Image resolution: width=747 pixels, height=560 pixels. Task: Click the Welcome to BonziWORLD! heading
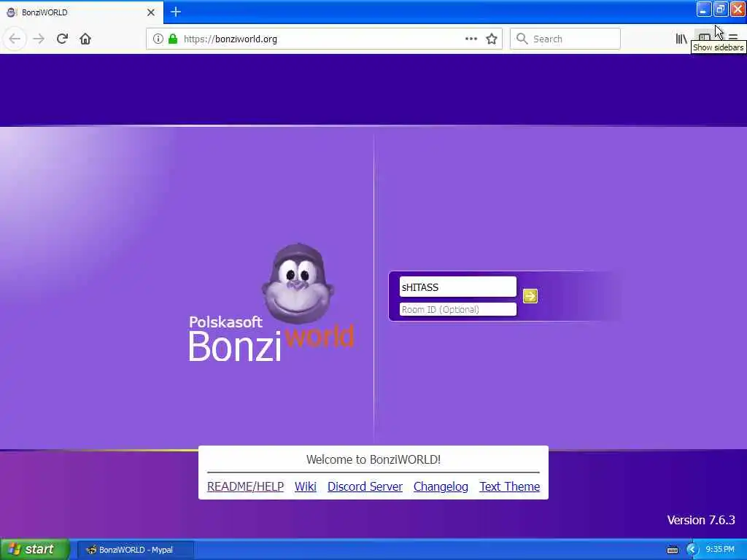click(x=373, y=459)
